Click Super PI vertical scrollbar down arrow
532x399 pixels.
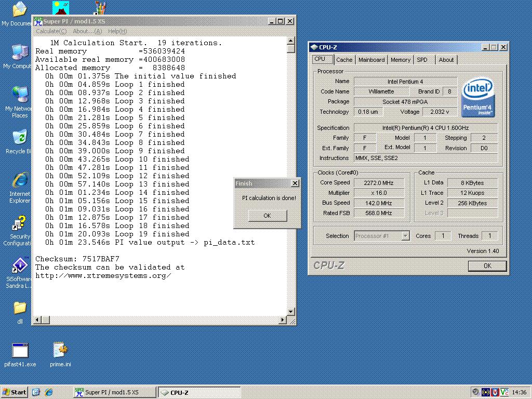[x=291, y=312]
